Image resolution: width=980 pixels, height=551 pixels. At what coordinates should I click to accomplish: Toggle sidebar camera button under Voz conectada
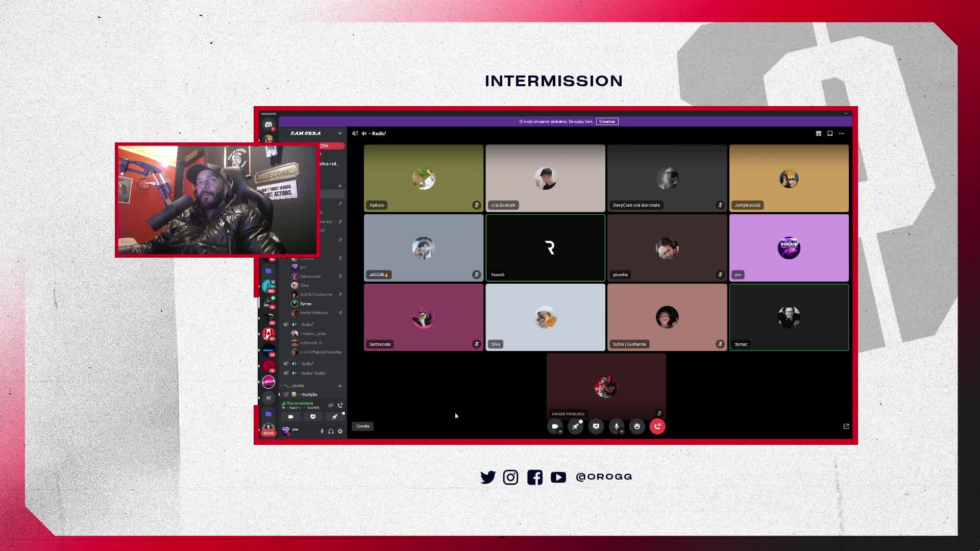point(291,417)
